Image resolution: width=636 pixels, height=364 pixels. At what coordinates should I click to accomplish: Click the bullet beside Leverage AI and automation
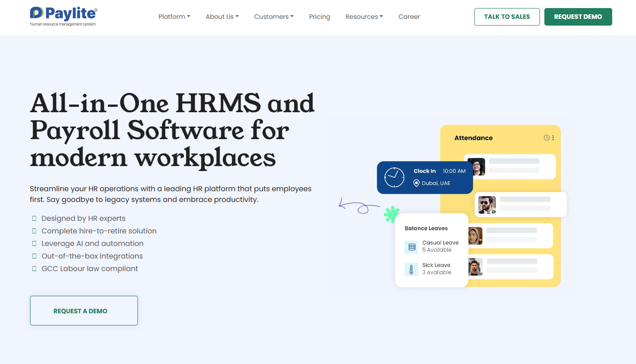tap(34, 244)
